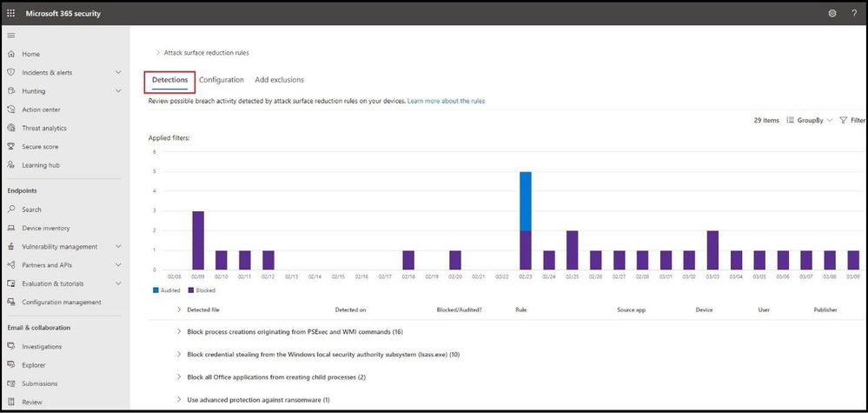The width and height of the screenshot is (868, 413).
Task: Click the purple bar for 03/03
Action: tap(713, 250)
